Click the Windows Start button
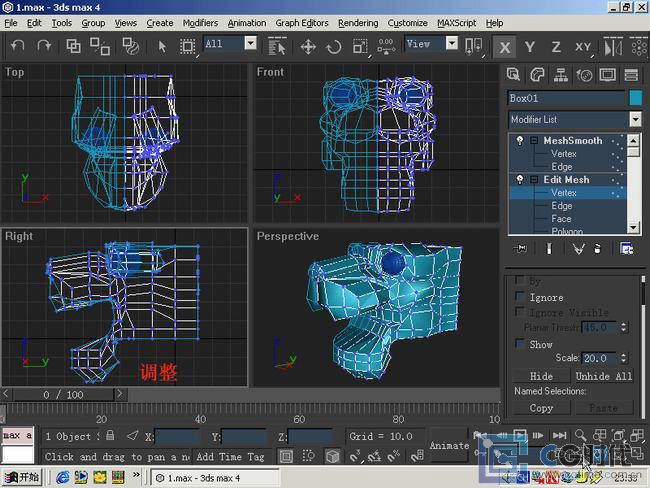This screenshot has height=488, width=650. [22, 478]
